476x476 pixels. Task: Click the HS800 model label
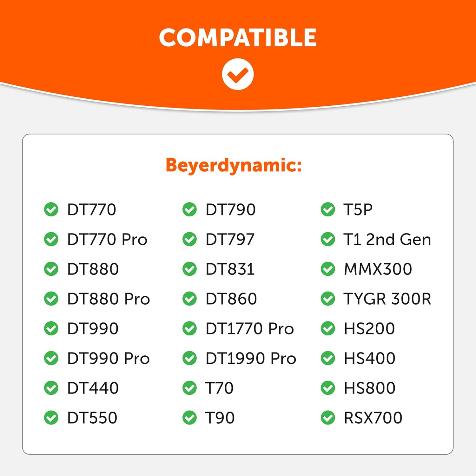click(x=370, y=388)
